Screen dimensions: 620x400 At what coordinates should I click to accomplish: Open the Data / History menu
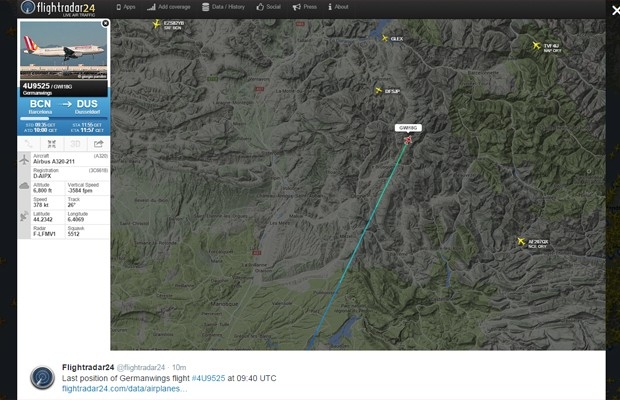click(223, 7)
